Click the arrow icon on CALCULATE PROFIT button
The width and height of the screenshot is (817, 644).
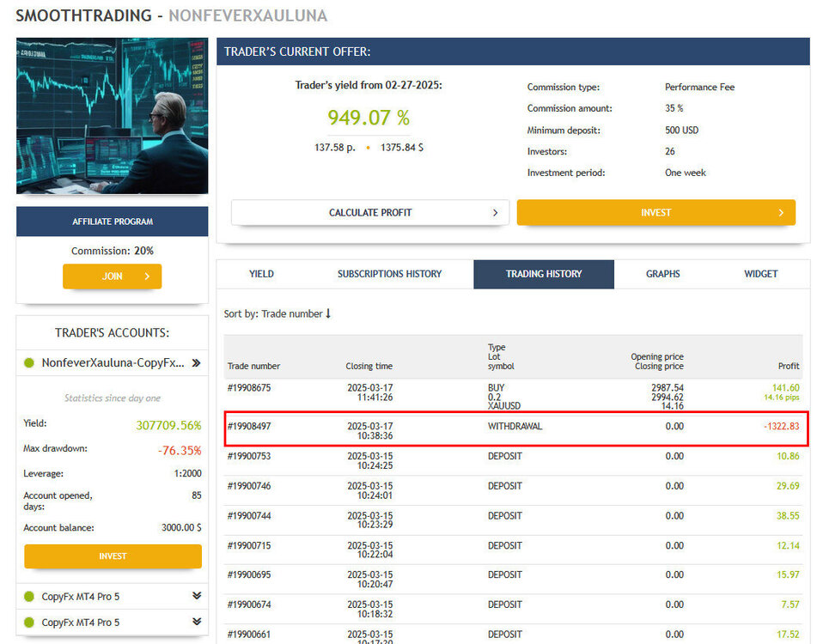pyautogui.click(x=495, y=212)
